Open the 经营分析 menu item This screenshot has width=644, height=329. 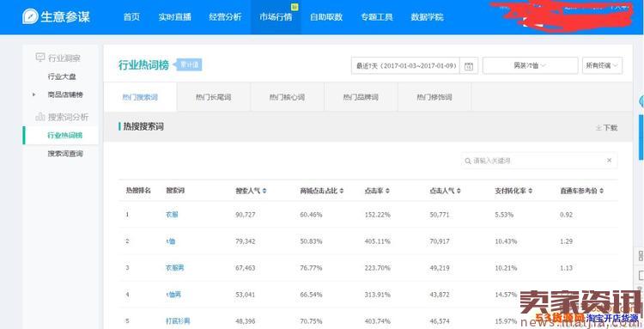pyautogui.click(x=225, y=17)
